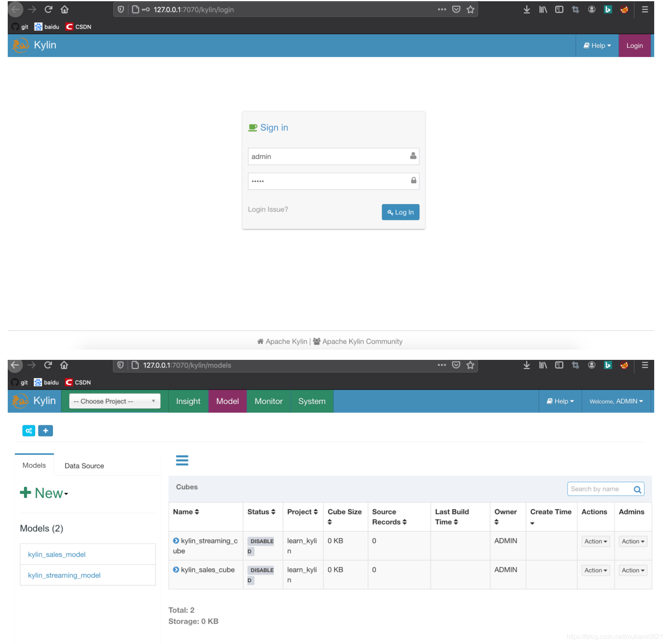Switch to the Model tab
Viewport: 666px width, 644px height.
click(x=228, y=401)
